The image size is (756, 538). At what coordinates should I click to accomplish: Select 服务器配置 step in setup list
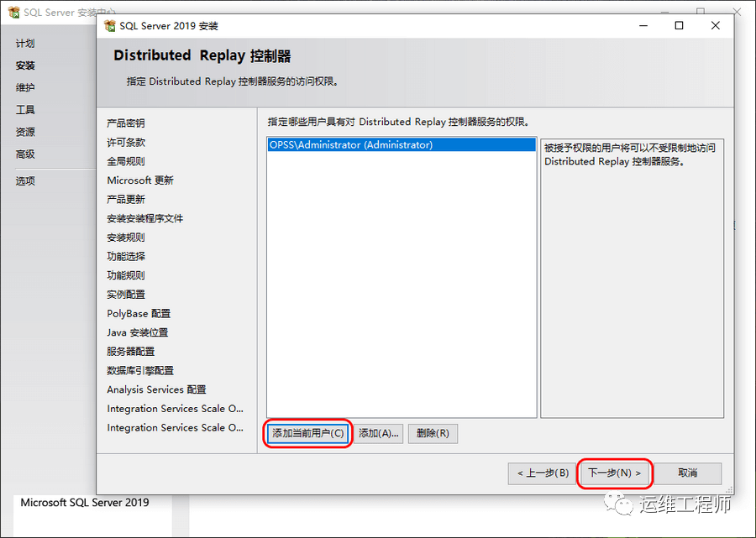click(131, 352)
